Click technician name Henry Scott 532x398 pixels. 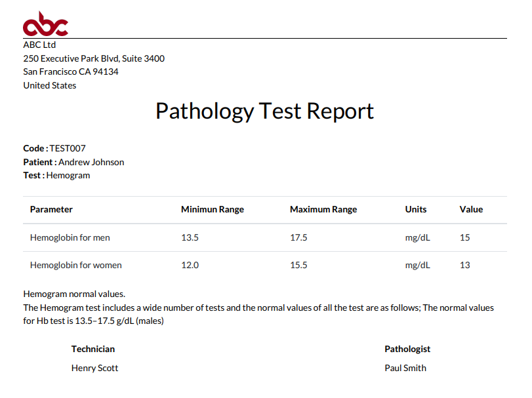pos(95,368)
